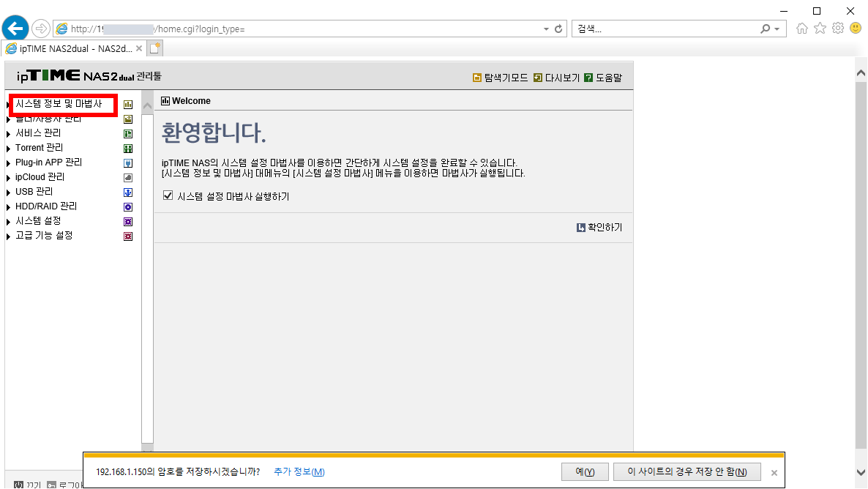Open the HDD/RAID 관리 menu

click(46, 206)
